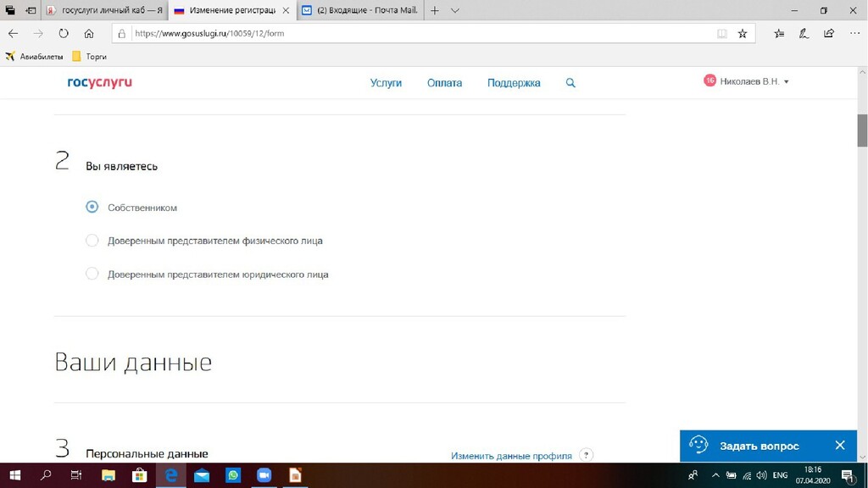The image size is (868, 488).
Task: Select Доверенным представителем физического лица
Action: point(92,241)
